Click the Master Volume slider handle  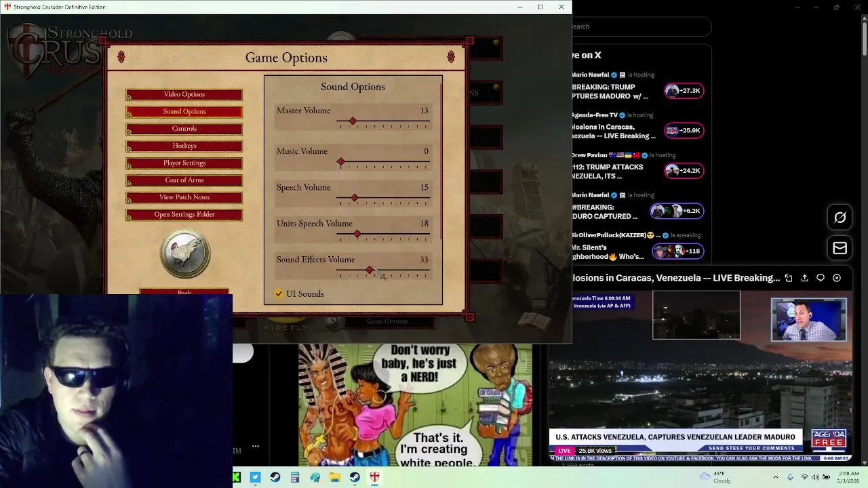353,121
